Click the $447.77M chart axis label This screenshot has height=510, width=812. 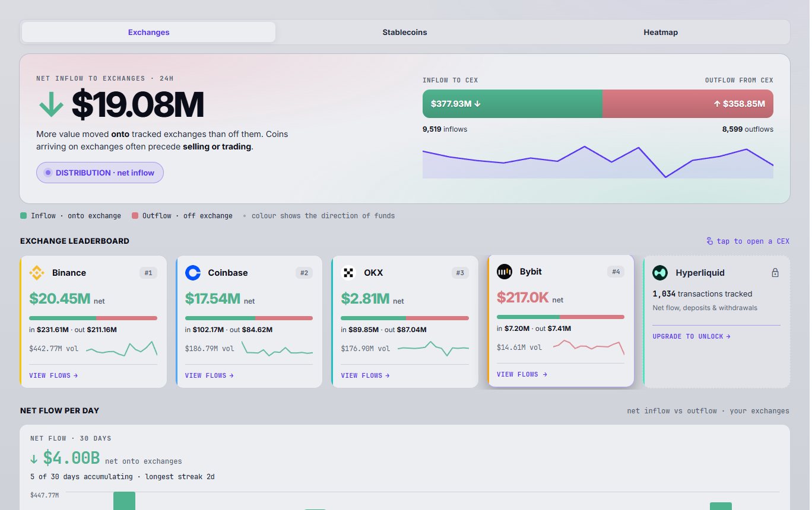[x=45, y=495]
